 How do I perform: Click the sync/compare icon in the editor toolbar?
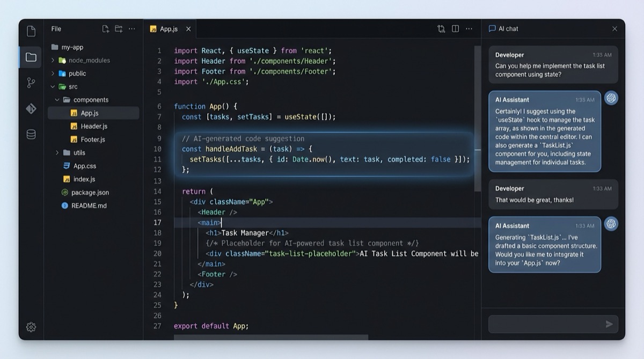click(441, 28)
